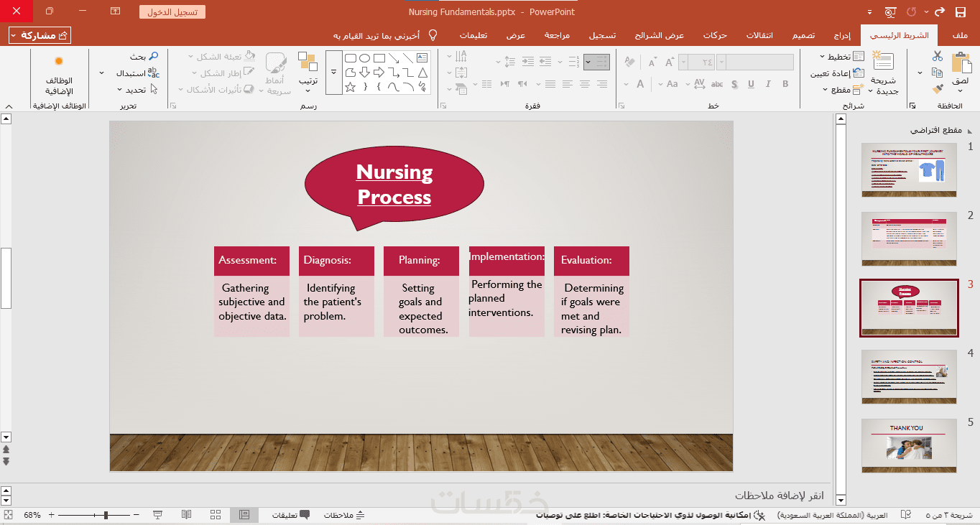
Task: Click the Normal view icon in status bar
Action: click(x=244, y=515)
